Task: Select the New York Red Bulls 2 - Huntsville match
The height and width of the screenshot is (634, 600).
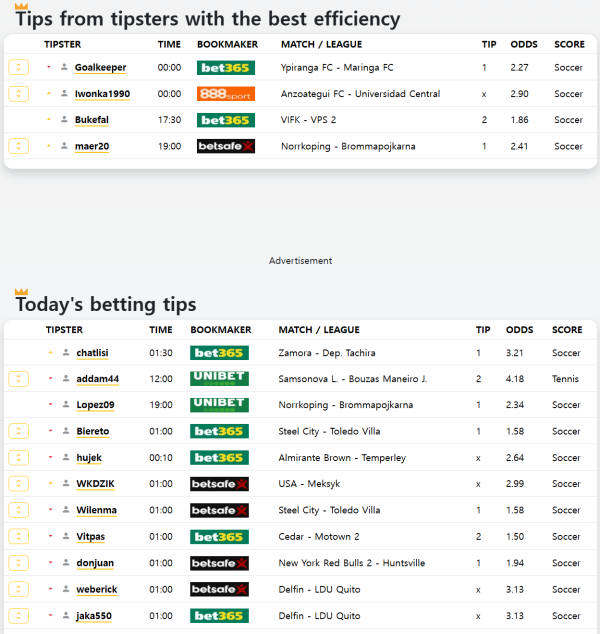Action: [x=351, y=563]
